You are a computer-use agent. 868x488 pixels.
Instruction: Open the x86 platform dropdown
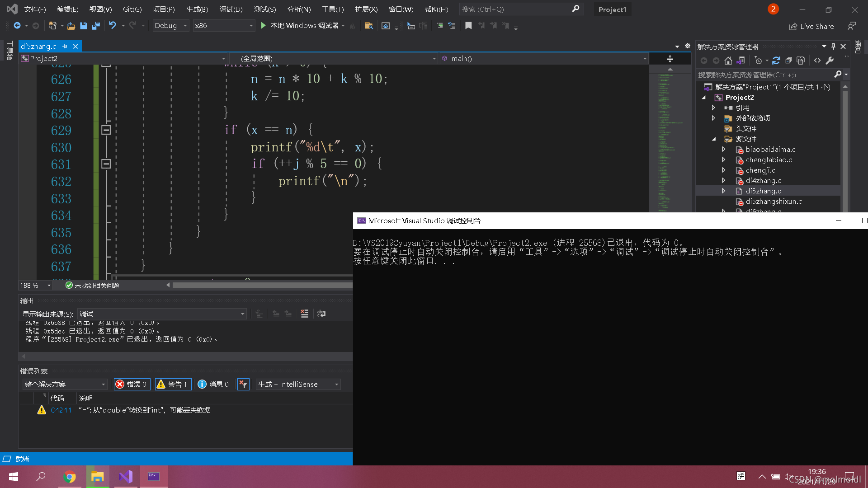(x=224, y=26)
